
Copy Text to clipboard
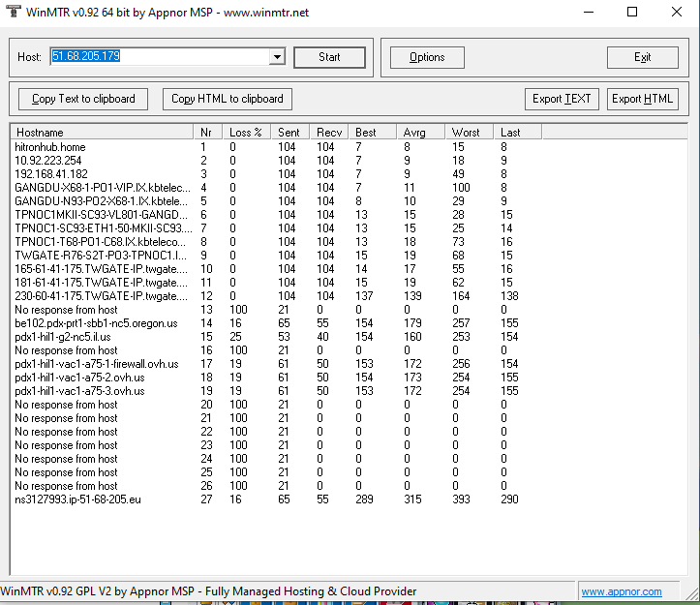[83, 99]
